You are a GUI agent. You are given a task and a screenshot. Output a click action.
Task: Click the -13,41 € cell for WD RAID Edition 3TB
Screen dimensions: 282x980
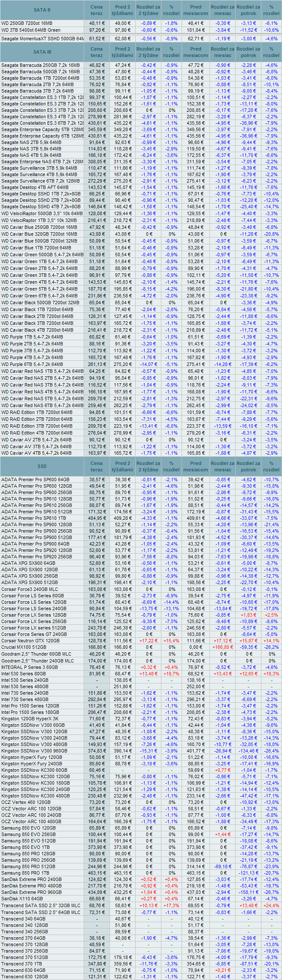(x=148, y=426)
